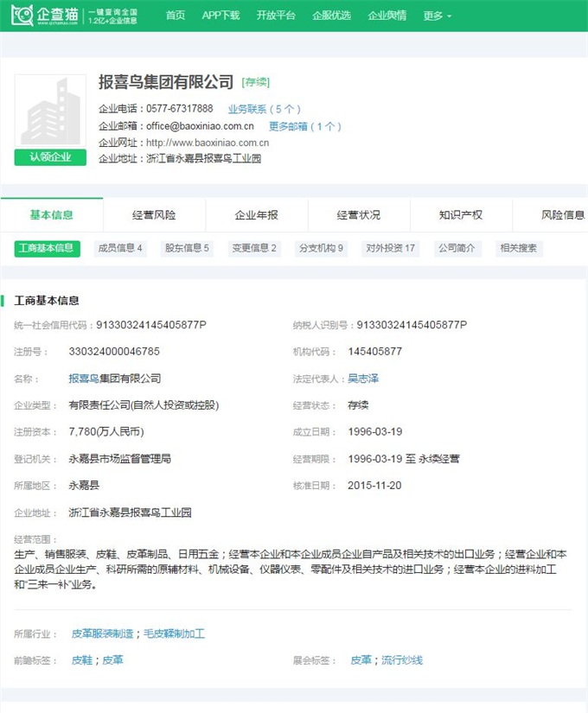The image size is (588, 713).
Task: Select the 基本信息 tab
Action: [51, 214]
